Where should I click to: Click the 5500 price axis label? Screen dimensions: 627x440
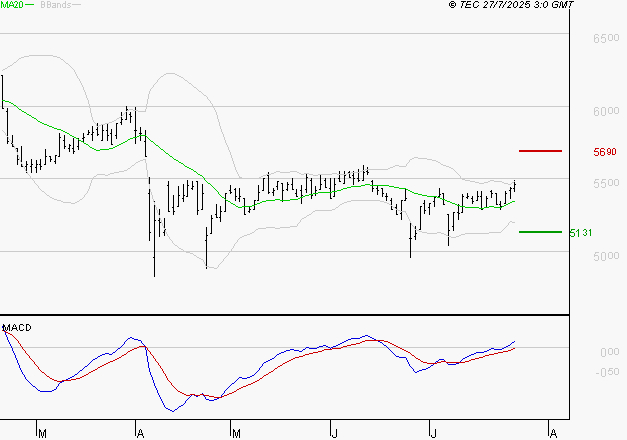click(604, 184)
